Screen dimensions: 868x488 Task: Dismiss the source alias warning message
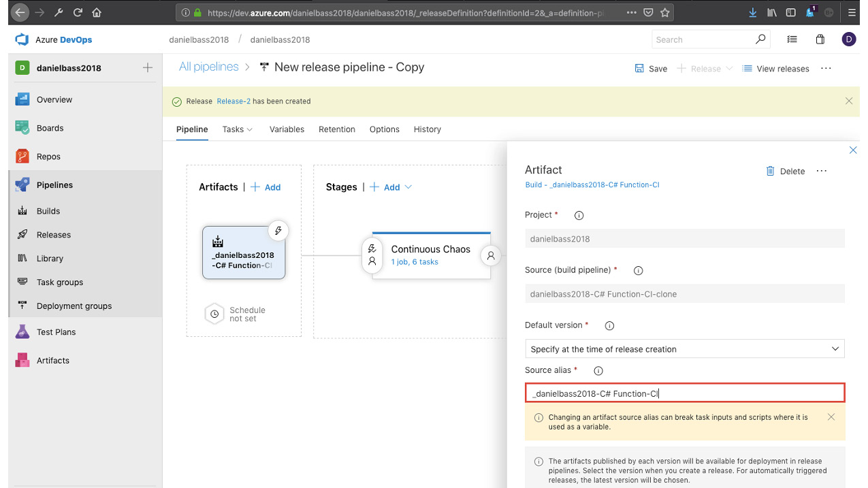pyautogui.click(x=831, y=417)
